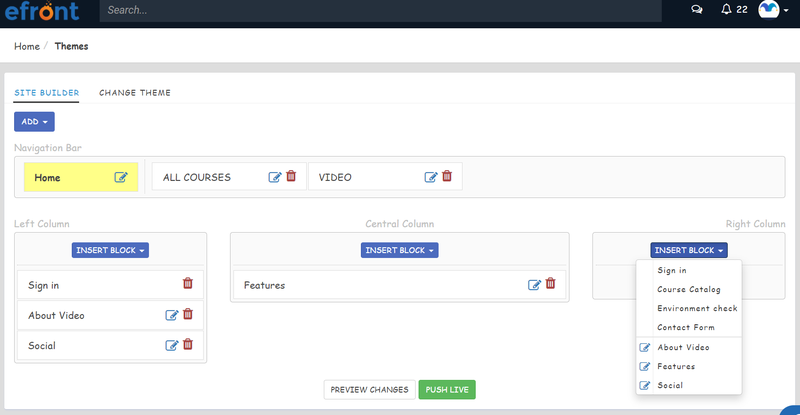Open the messages chat icon

coord(696,10)
